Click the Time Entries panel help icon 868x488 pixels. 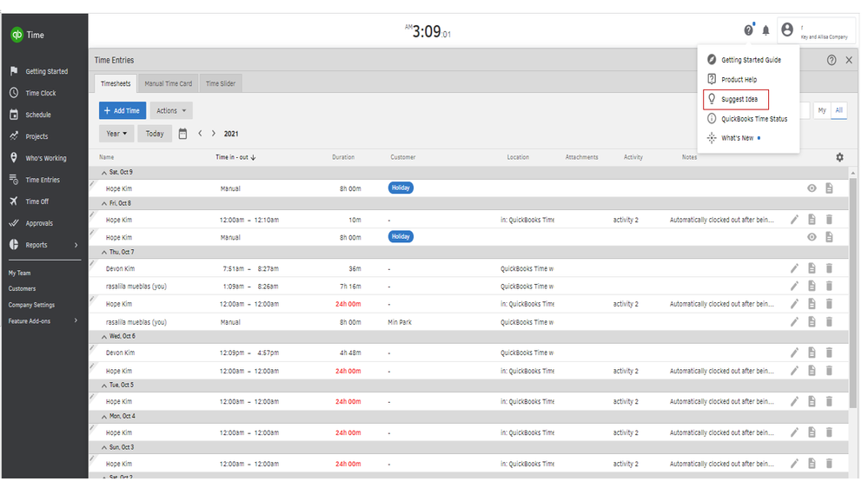[x=832, y=60]
